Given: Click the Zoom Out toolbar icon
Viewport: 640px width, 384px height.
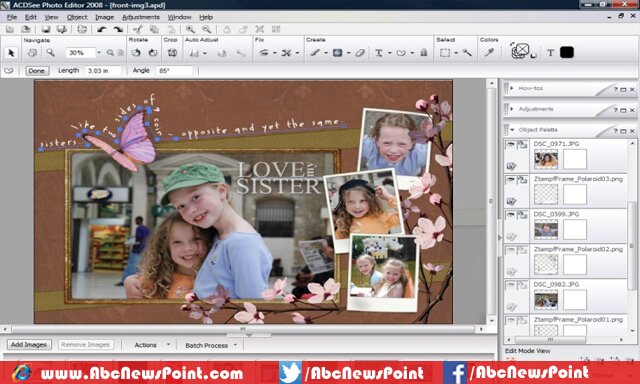Looking at the screenshot, I should tap(207, 29).
